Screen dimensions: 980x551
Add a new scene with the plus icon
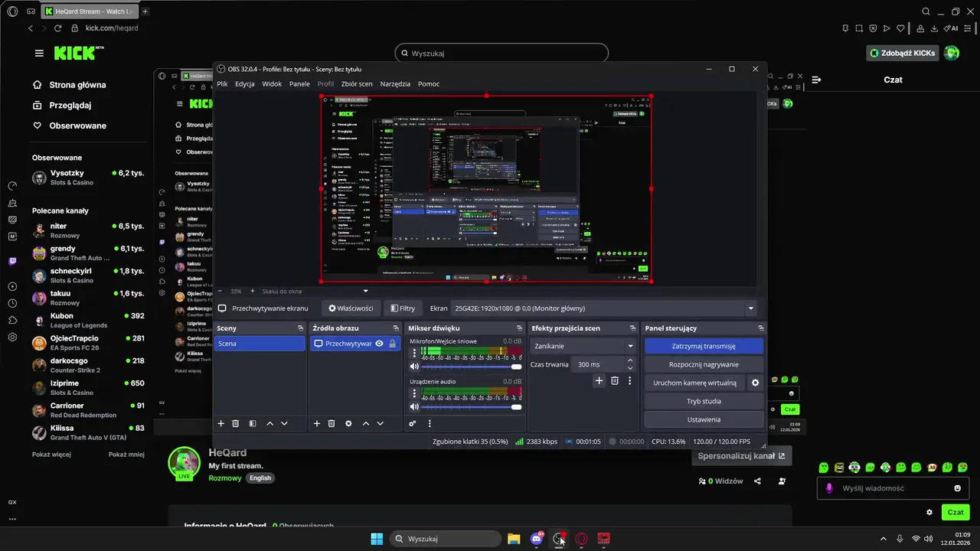point(221,423)
